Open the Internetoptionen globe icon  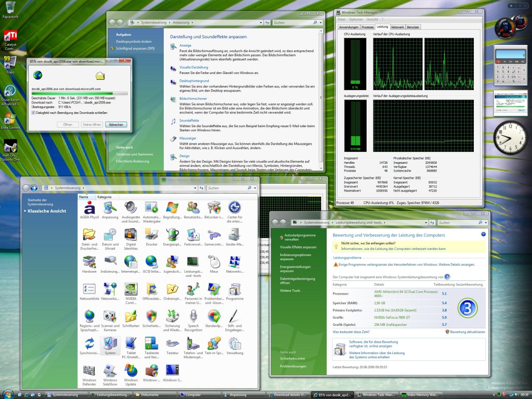(x=131, y=265)
